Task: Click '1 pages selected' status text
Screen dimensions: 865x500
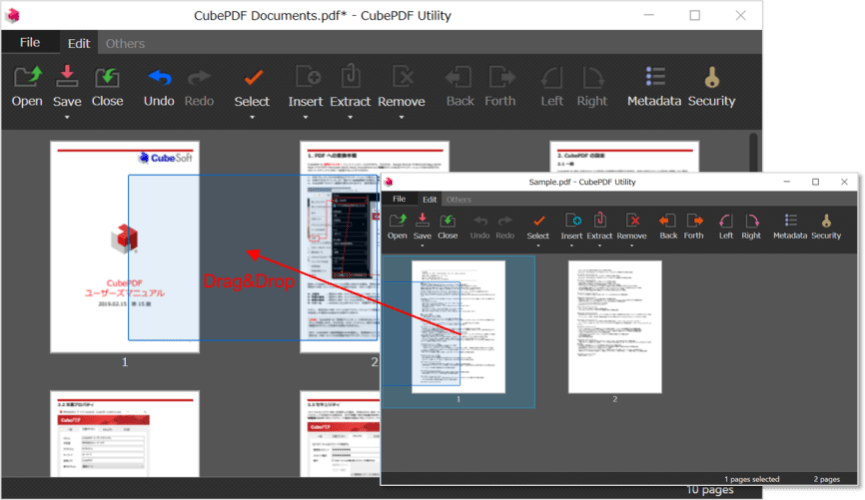Action: (x=751, y=479)
